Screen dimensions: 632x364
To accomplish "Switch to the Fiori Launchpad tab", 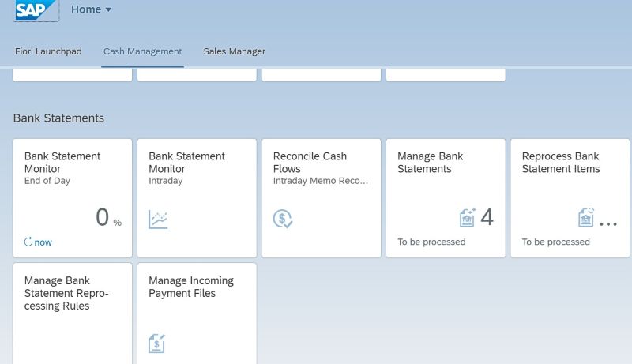I will [48, 51].
